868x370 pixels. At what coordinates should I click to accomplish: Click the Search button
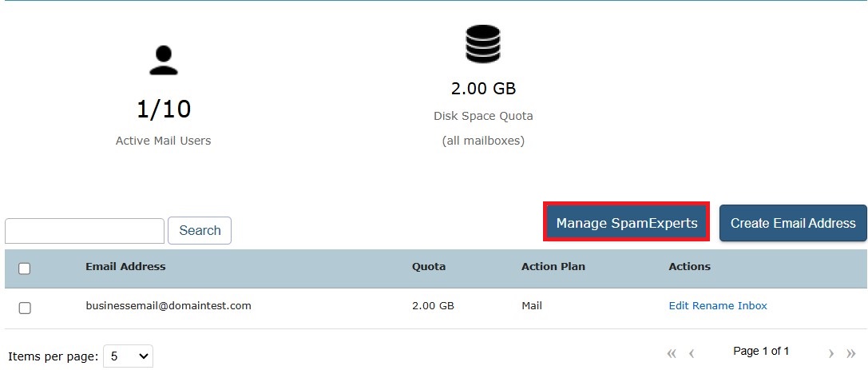coord(200,231)
